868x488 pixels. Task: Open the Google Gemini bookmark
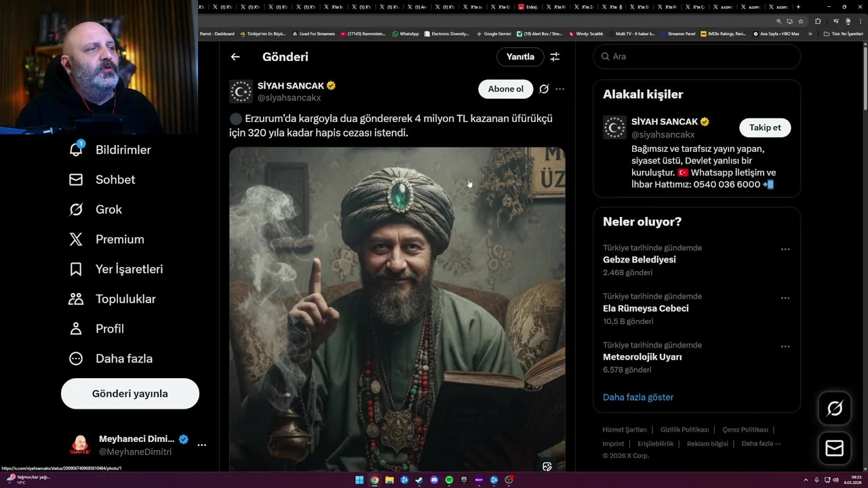click(494, 33)
